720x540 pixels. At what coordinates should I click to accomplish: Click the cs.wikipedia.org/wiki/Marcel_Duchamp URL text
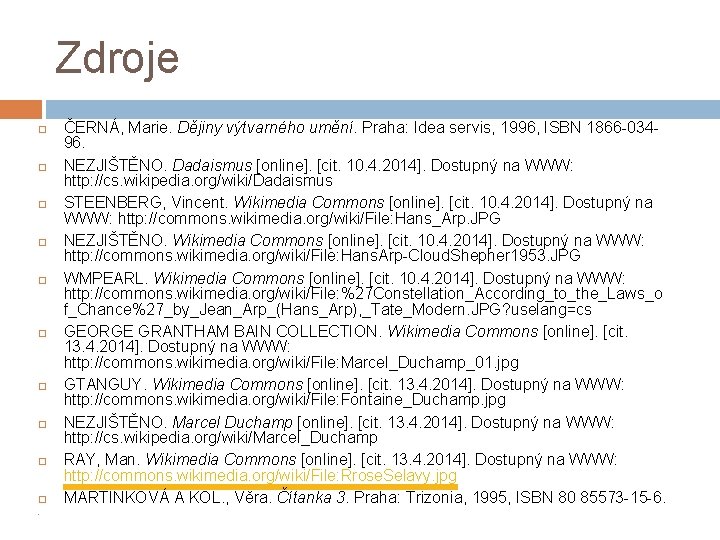[x=220, y=437]
